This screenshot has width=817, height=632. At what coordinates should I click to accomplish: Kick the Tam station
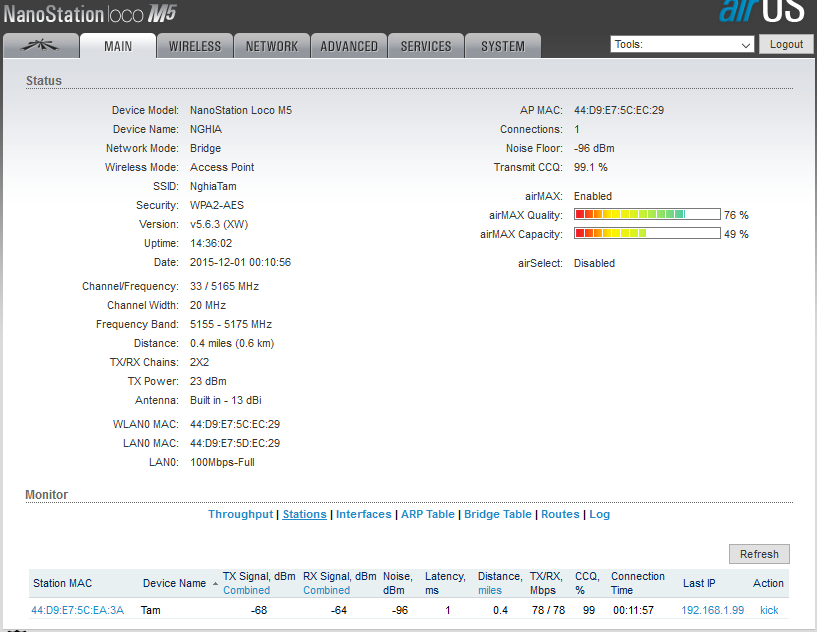[x=769, y=610]
